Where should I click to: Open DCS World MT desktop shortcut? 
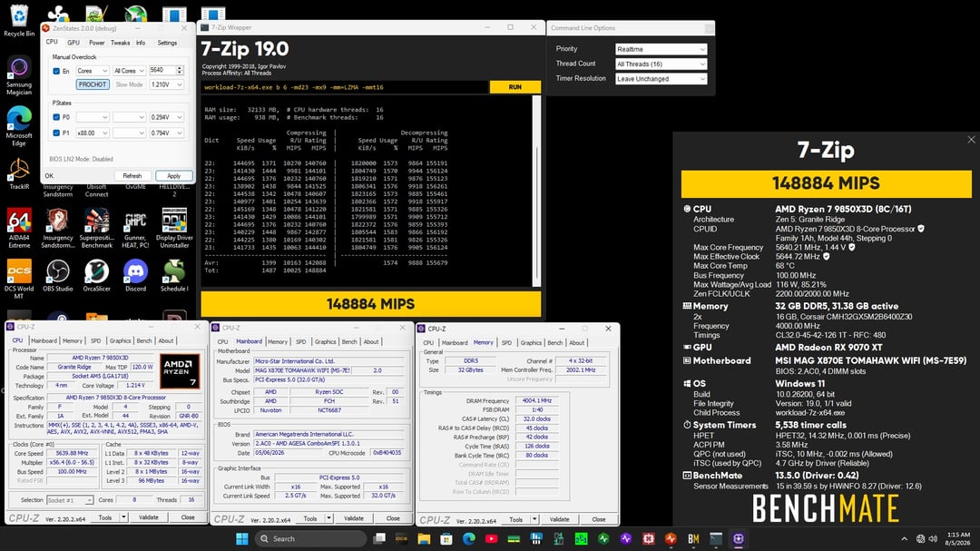point(19,279)
